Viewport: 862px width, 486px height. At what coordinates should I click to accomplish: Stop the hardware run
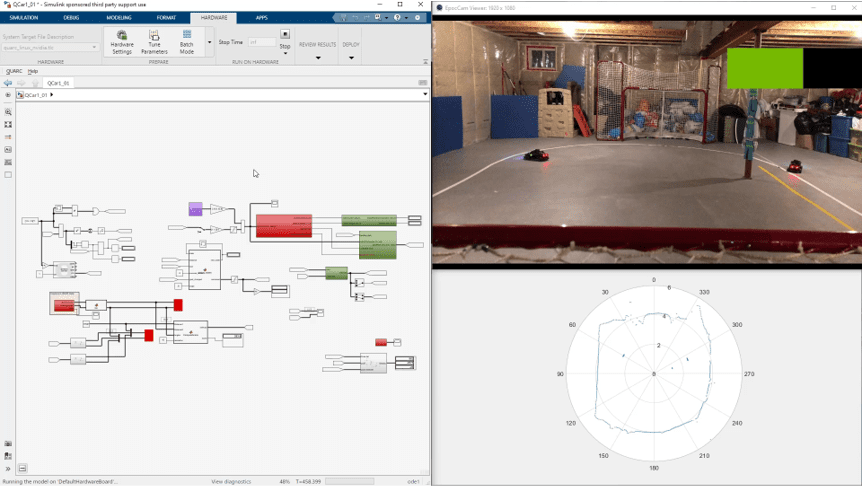(285, 38)
